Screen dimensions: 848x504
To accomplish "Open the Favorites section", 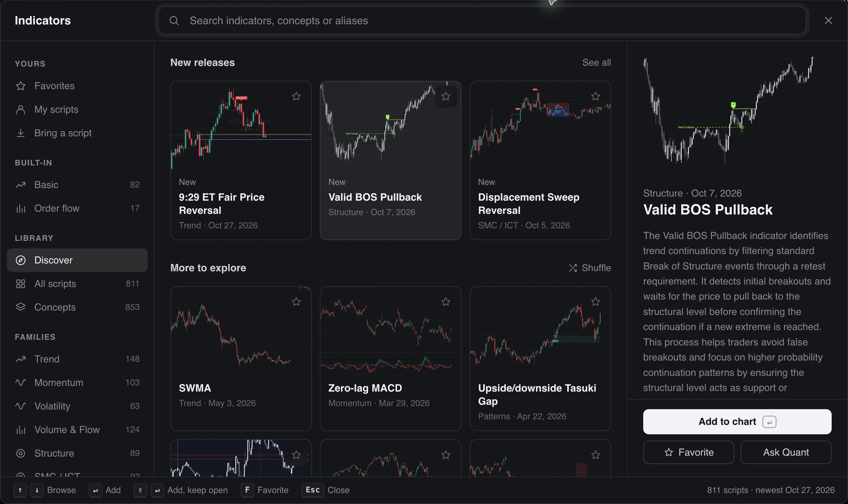I will [x=77, y=86].
